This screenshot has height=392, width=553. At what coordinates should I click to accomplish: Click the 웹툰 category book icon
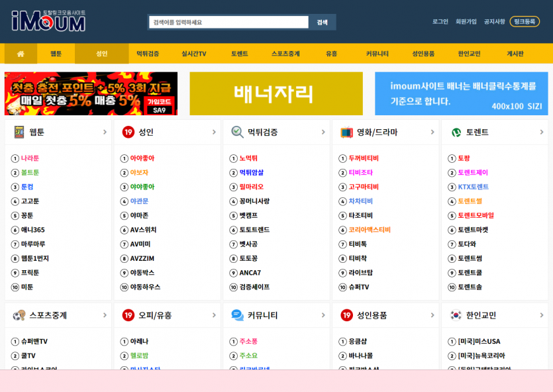(19, 132)
